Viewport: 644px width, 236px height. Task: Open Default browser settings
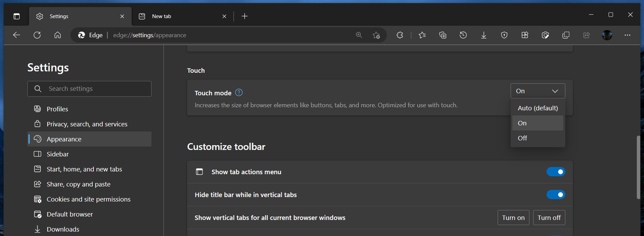pos(89,214)
